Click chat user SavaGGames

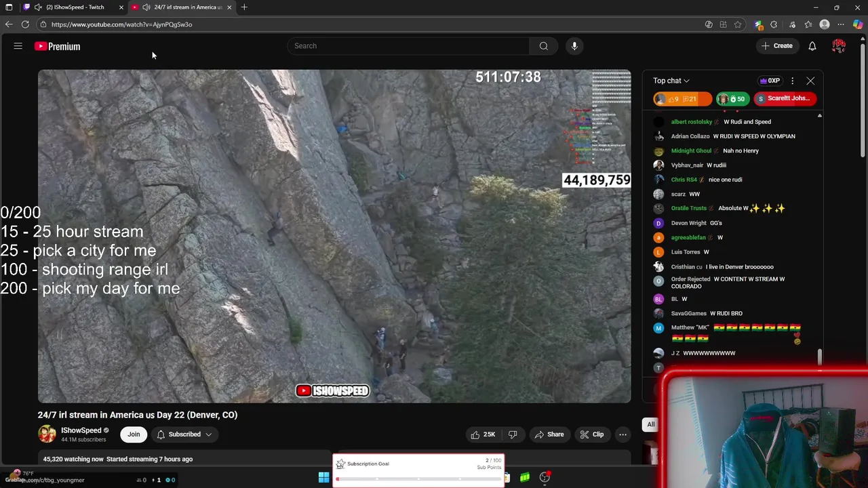coord(688,314)
